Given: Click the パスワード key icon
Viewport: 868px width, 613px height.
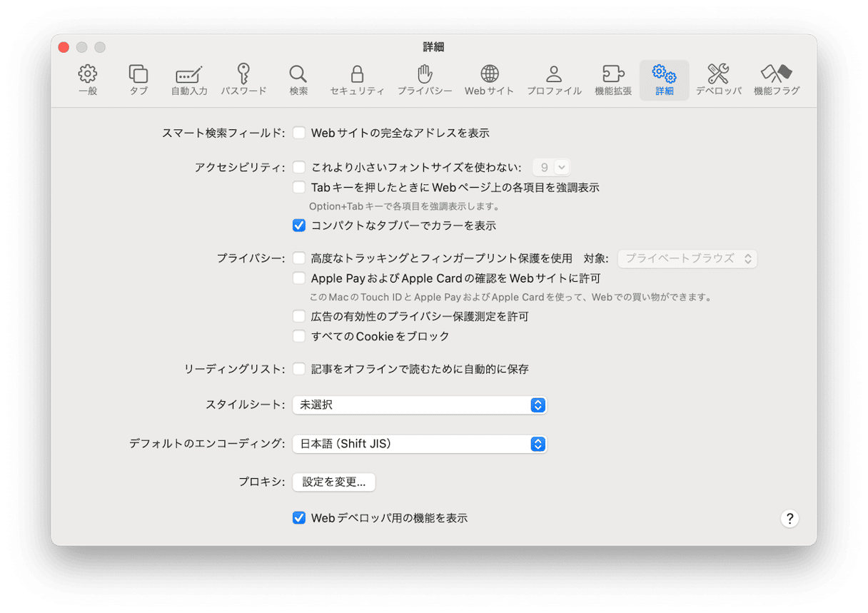Looking at the screenshot, I should click(x=243, y=74).
